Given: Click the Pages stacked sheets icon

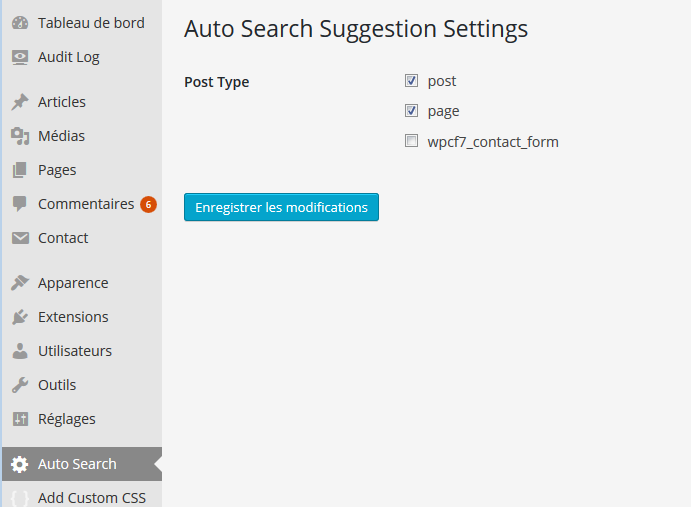Looking at the screenshot, I should (x=20, y=170).
